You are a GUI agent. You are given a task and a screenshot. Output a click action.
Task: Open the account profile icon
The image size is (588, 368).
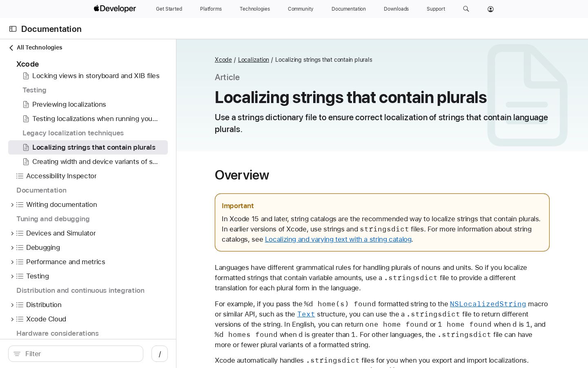pos(490,9)
